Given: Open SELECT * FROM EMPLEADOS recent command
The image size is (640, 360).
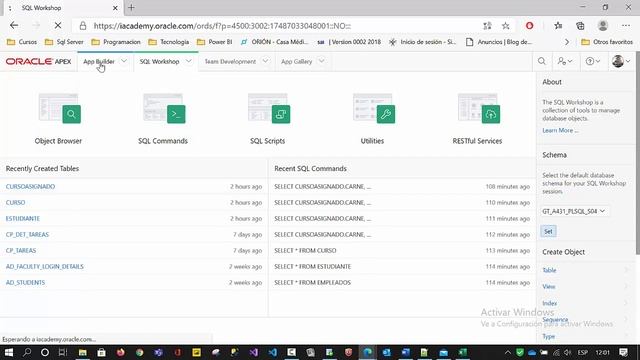Looking at the screenshot, I should click(x=313, y=282).
